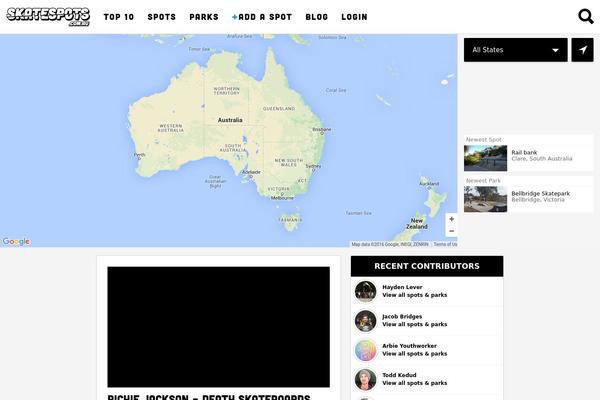
Task: Click Brisbane label on the map
Action: pos(322,129)
